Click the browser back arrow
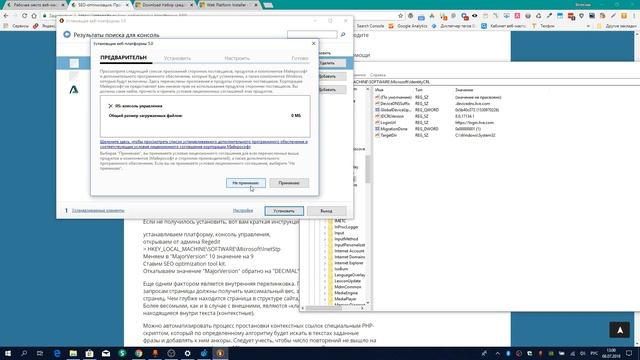Viewport: 640px width, 360px height. pyautogui.click(x=6, y=16)
